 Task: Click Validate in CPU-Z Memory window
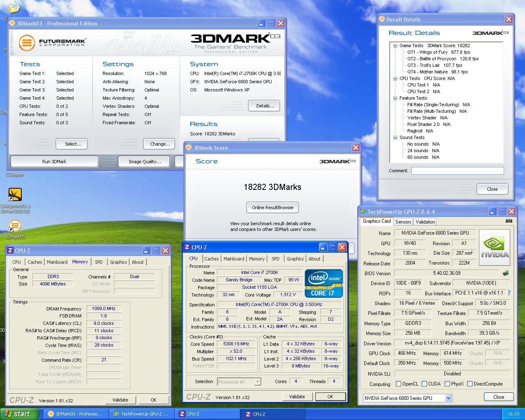point(120,400)
